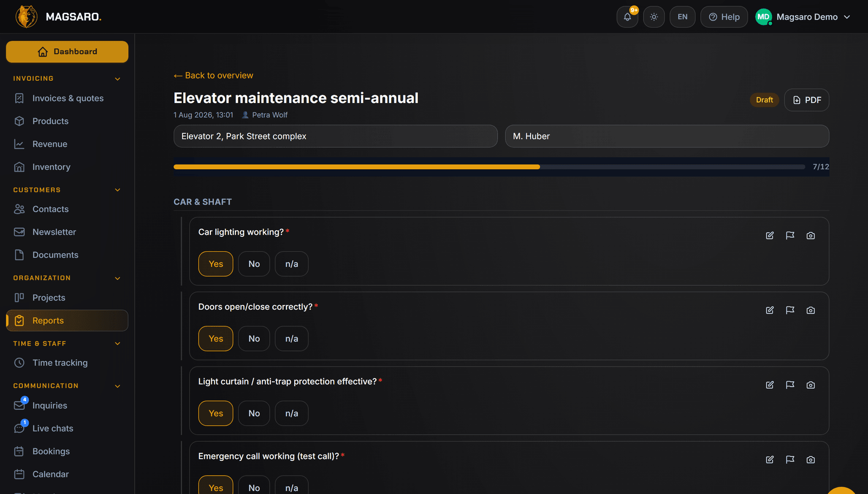Open Inventory in sidebar
The image size is (868, 494).
click(67, 167)
